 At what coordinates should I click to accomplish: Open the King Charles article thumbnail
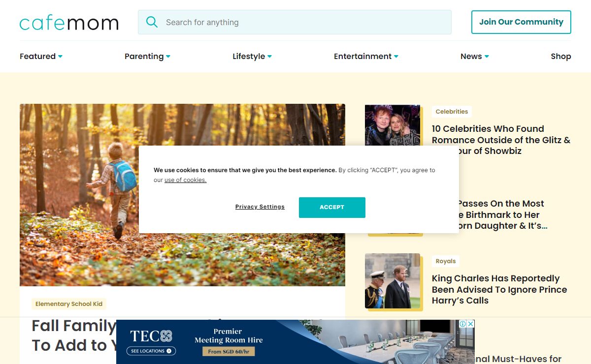(393, 281)
